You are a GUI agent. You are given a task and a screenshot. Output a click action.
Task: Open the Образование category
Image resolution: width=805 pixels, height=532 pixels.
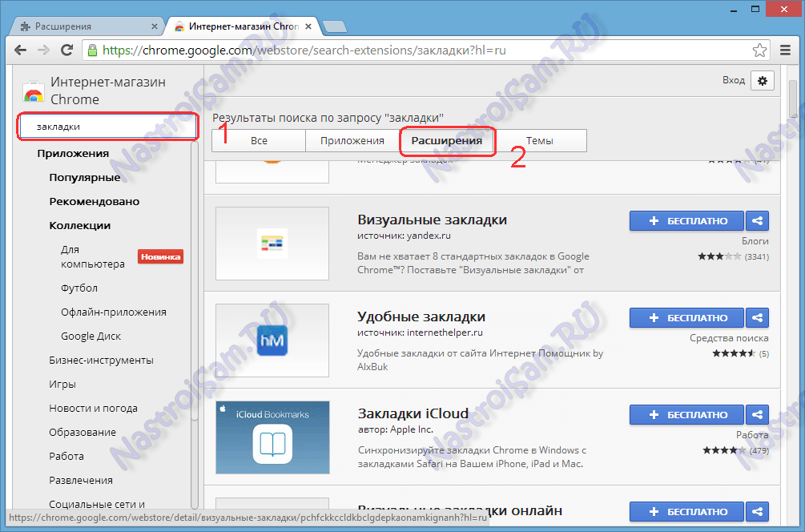point(83,433)
